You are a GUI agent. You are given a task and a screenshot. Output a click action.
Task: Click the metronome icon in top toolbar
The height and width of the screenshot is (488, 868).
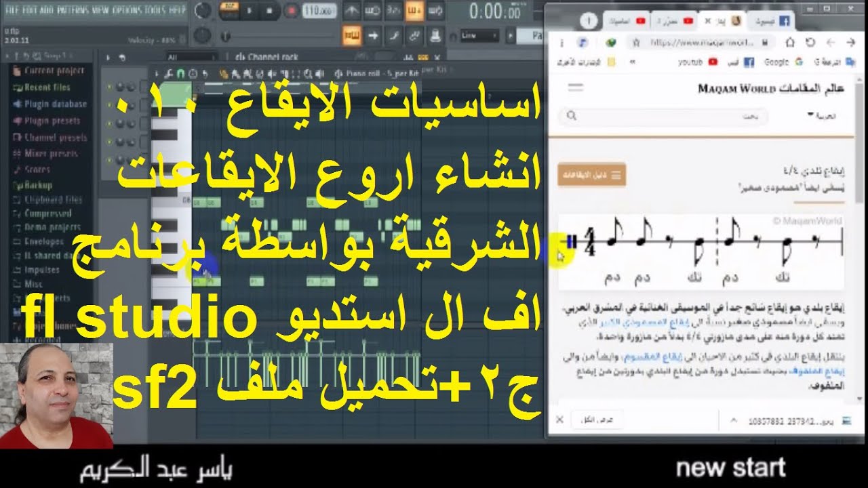coord(351,11)
